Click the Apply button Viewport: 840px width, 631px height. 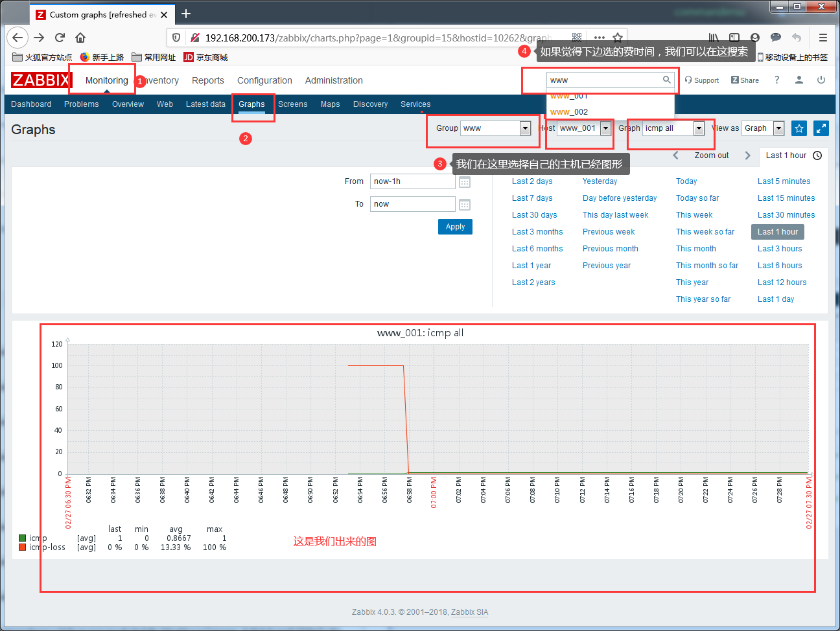(455, 227)
